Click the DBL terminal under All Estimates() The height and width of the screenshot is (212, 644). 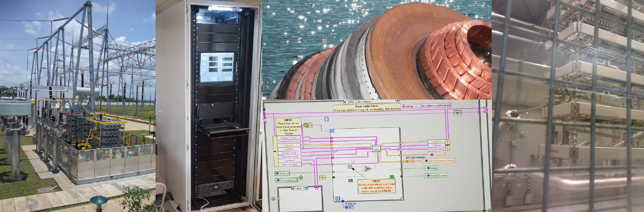pos(410,161)
